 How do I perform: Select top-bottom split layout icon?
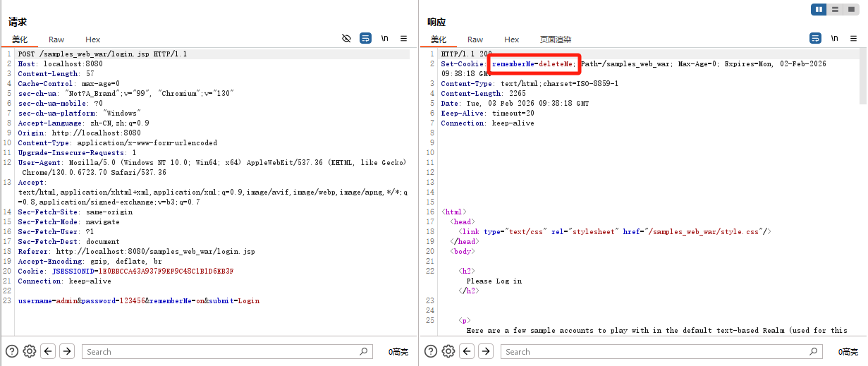(835, 9)
